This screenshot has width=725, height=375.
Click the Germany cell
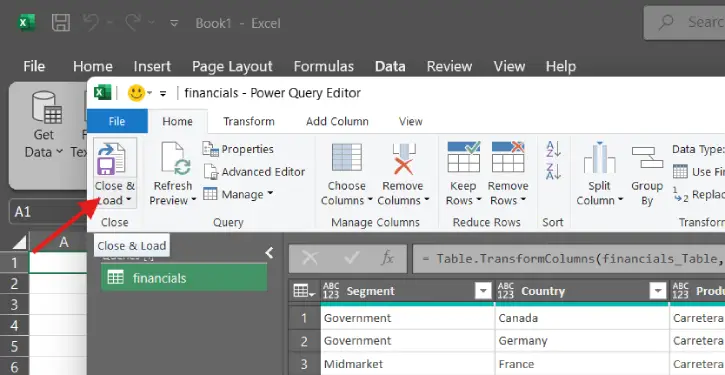click(582, 341)
